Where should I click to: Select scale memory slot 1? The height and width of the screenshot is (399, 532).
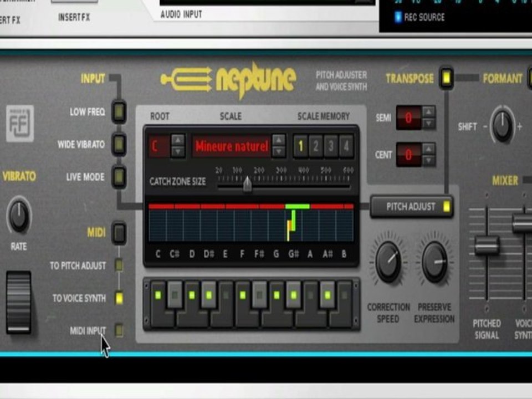point(300,146)
